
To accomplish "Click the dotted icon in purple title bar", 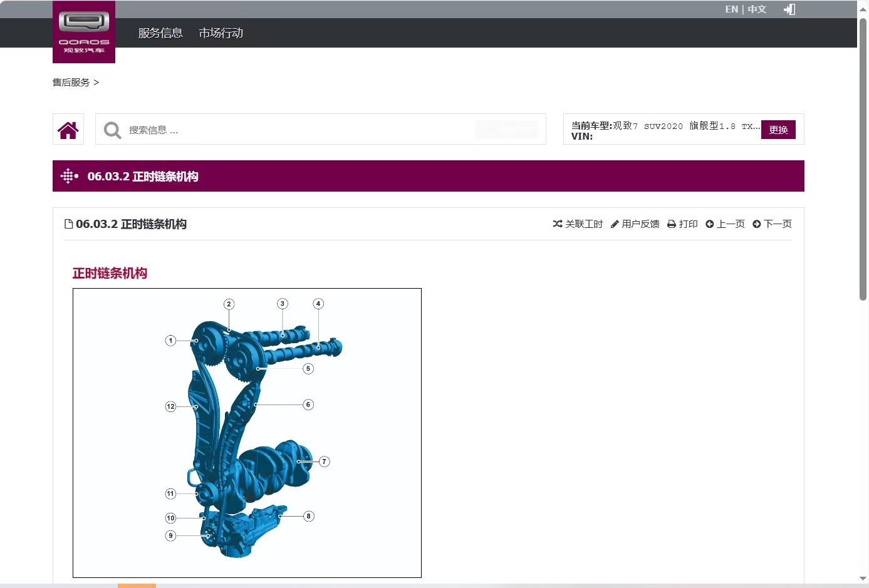I will click(x=69, y=177).
